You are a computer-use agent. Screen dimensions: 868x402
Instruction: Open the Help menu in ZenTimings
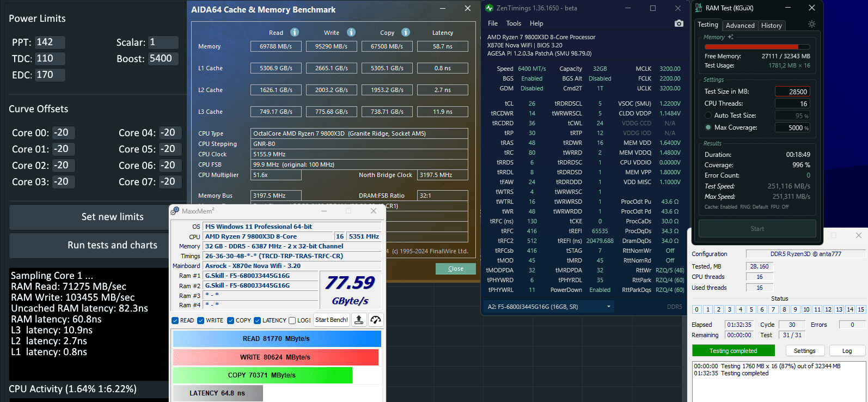pyautogui.click(x=536, y=23)
